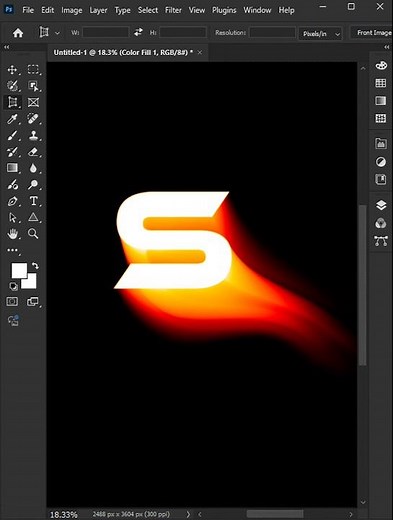Select the Zoom tool
The image size is (393, 520).
tap(33, 234)
